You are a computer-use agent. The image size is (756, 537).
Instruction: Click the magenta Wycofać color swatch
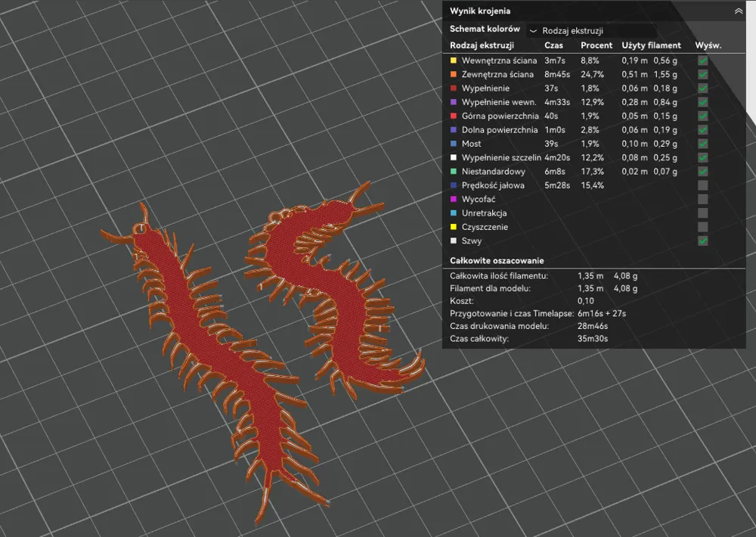pyautogui.click(x=453, y=199)
